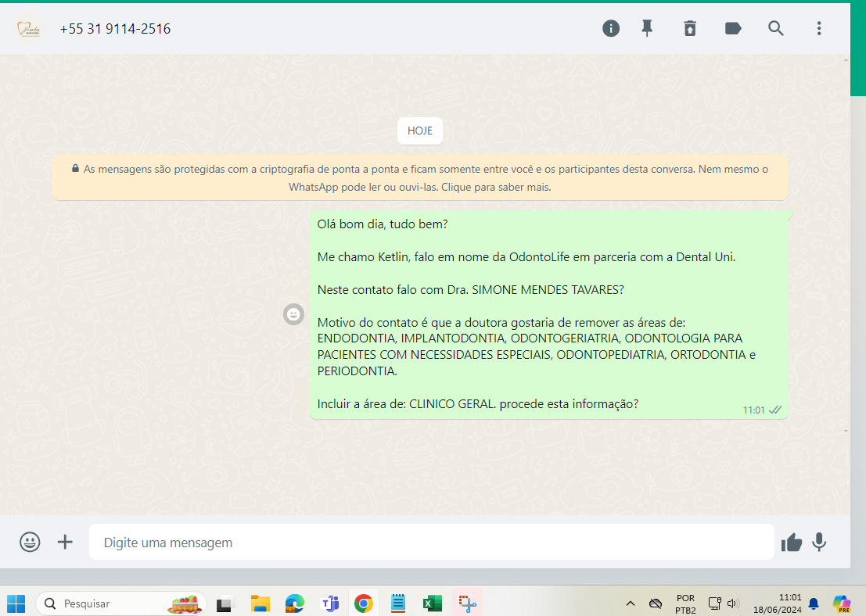This screenshot has height=616, width=866.
Task: React to message with smiley icon
Action: [294, 314]
